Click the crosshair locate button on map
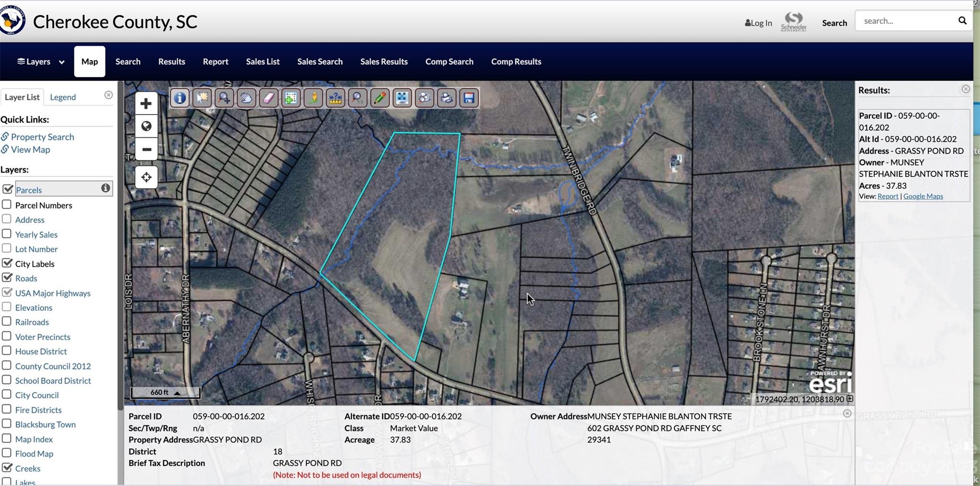The height and width of the screenshot is (486, 980). click(146, 177)
